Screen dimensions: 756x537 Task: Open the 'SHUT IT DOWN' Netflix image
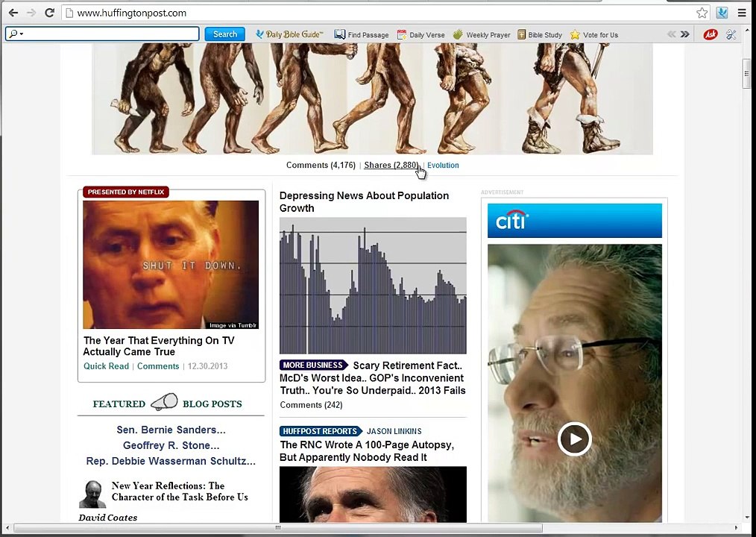coord(171,265)
